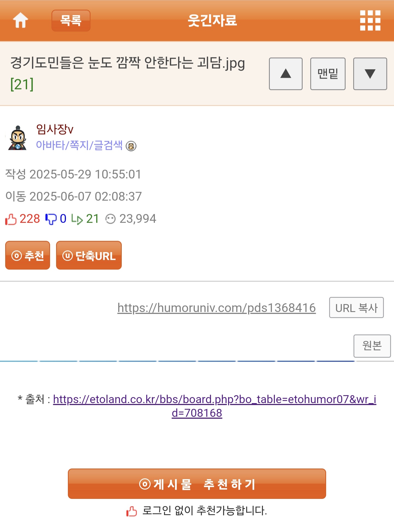Open 웃긴자료 board title
This screenshot has height=532, width=394.
tap(212, 21)
